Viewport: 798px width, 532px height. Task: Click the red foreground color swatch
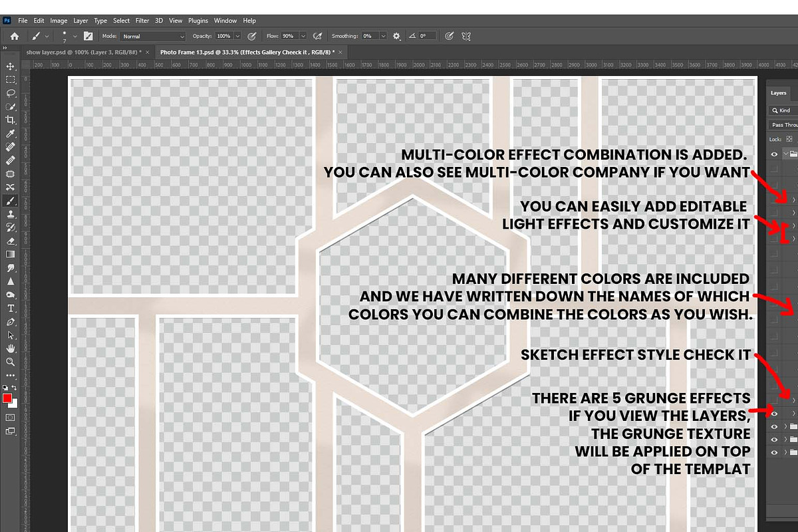(7, 398)
